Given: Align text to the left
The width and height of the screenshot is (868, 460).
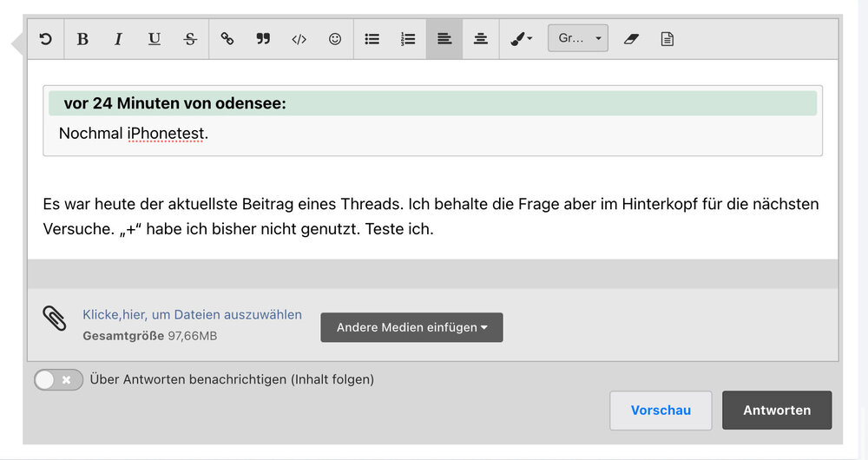Looking at the screenshot, I should [x=444, y=39].
